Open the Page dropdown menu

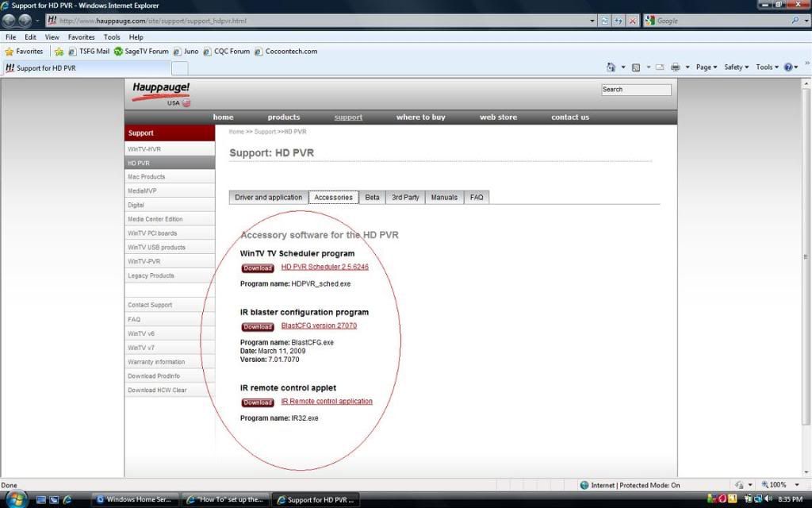point(707,67)
